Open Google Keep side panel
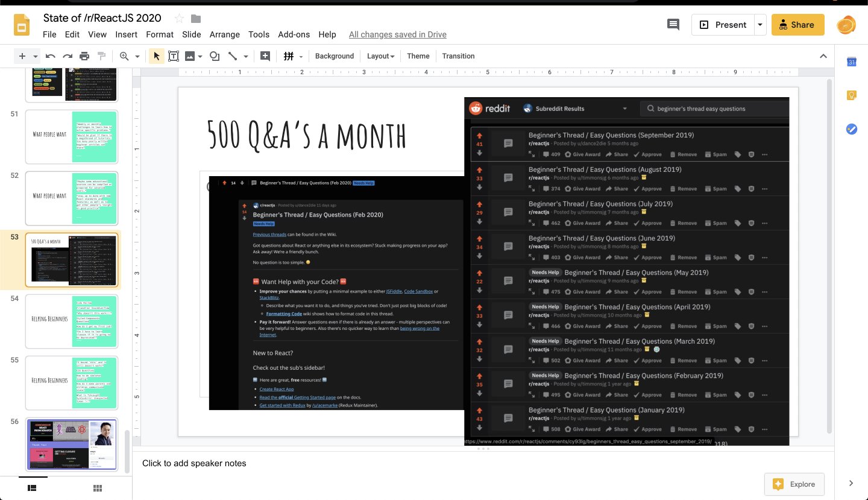This screenshot has width=868, height=500. [x=851, y=95]
